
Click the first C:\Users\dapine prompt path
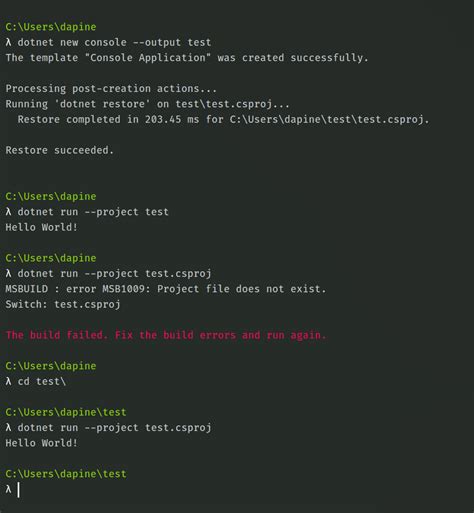click(x=51, y=27)
